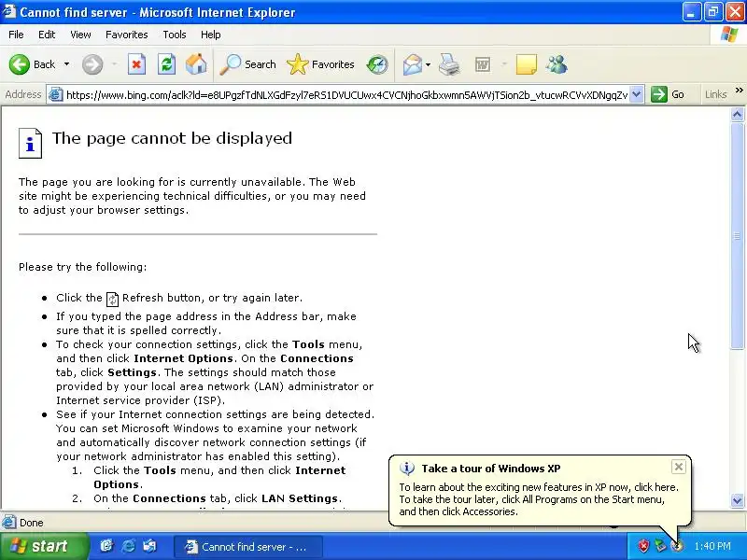Click the bing.com URL address field

coord(346,95)
